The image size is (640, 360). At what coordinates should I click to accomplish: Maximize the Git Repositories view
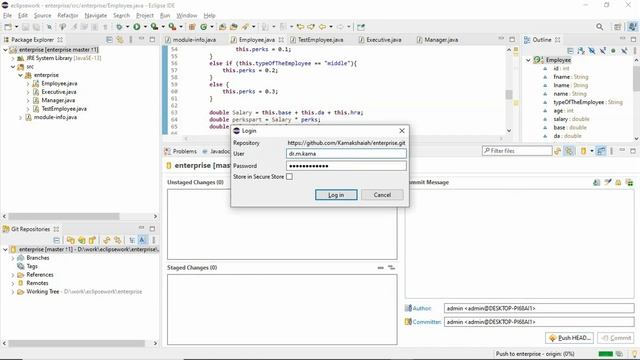[x=152, y=229]
